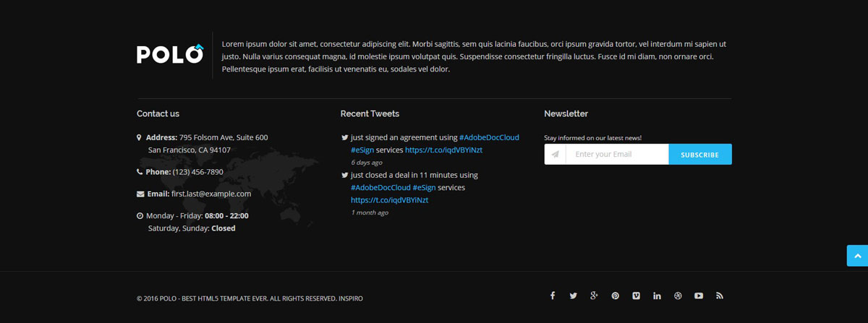The height and width of the screenshot is (323, 868).
Task: Go to the YouTube social icon
Action: tap(699, 296)
